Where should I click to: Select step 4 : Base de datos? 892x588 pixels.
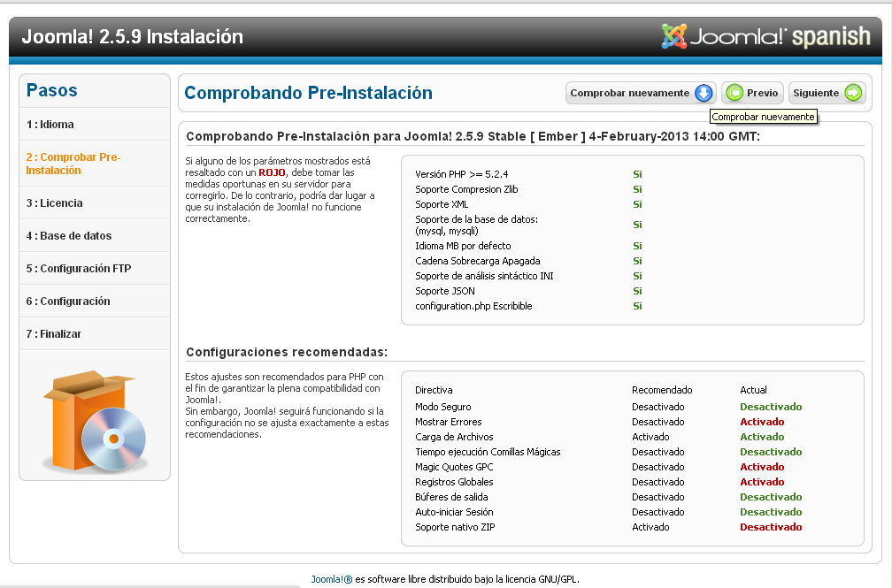69,236
